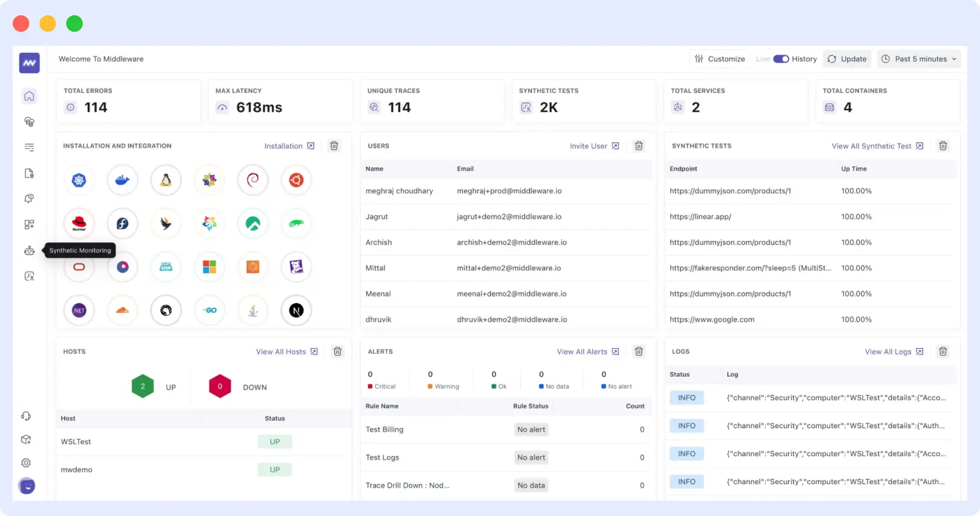This screenshot has width=980, height=516.
Task: Remove the Synthetic Tests widget via trash
Action: pyautogui.click(x=943, y=146)
